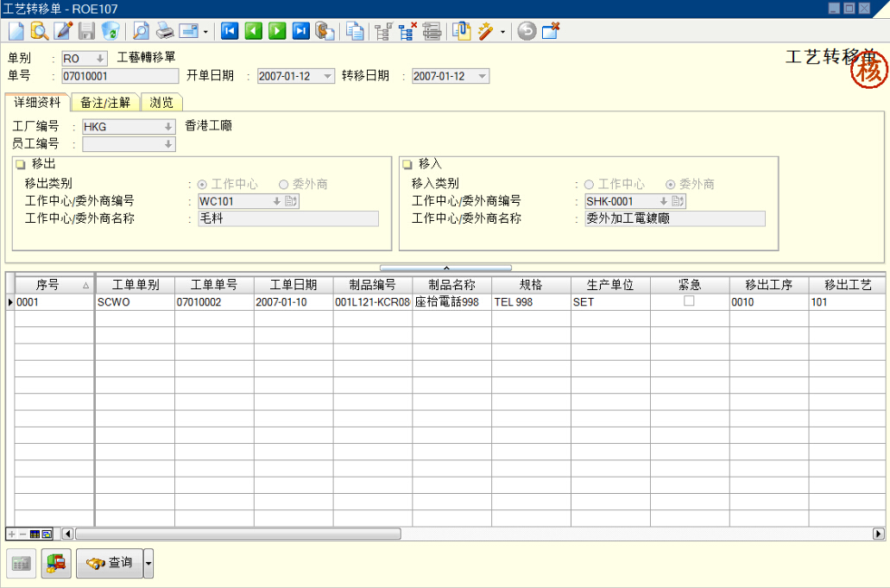The image size is (890, 588).
Task: Click the 工单单别 column header
Action: click(x=135, y=285)
